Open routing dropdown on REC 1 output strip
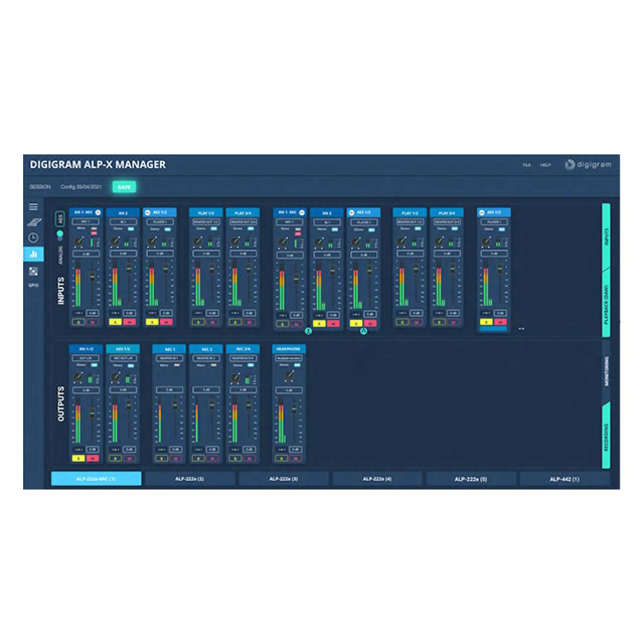Screen dimensions: 644x644 click(x=170, y=358)
